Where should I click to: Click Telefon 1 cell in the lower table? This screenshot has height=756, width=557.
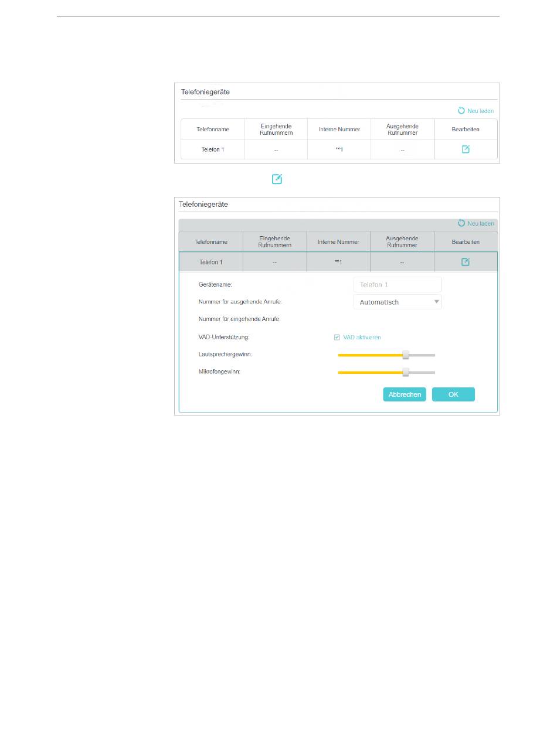pos(211,262)
